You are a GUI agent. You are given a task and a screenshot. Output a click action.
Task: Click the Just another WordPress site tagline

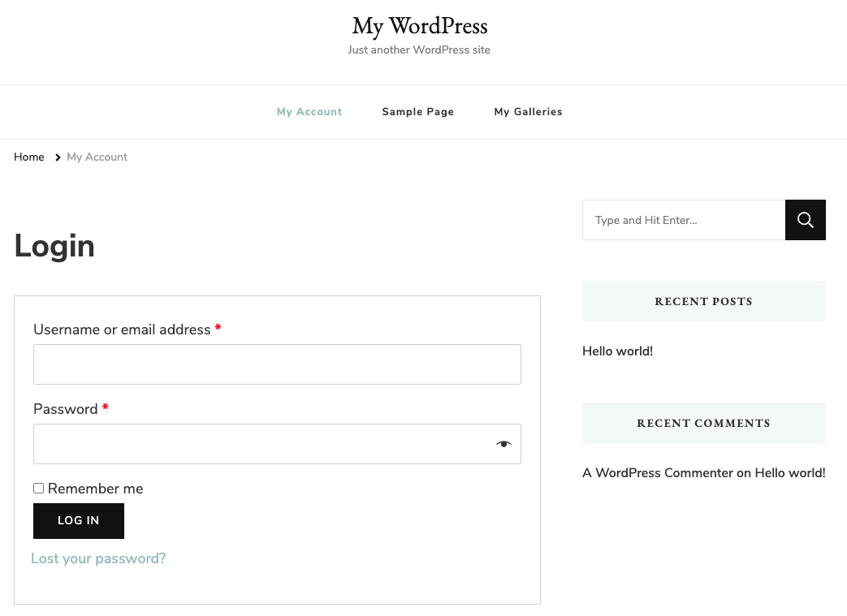419,50
